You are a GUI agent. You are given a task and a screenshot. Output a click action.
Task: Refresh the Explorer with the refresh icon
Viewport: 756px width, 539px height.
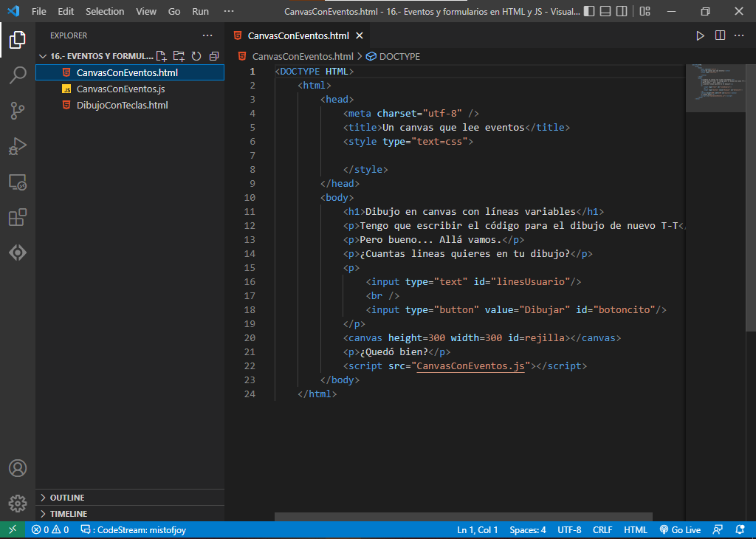pyautogui.click(x=195, y=55)
